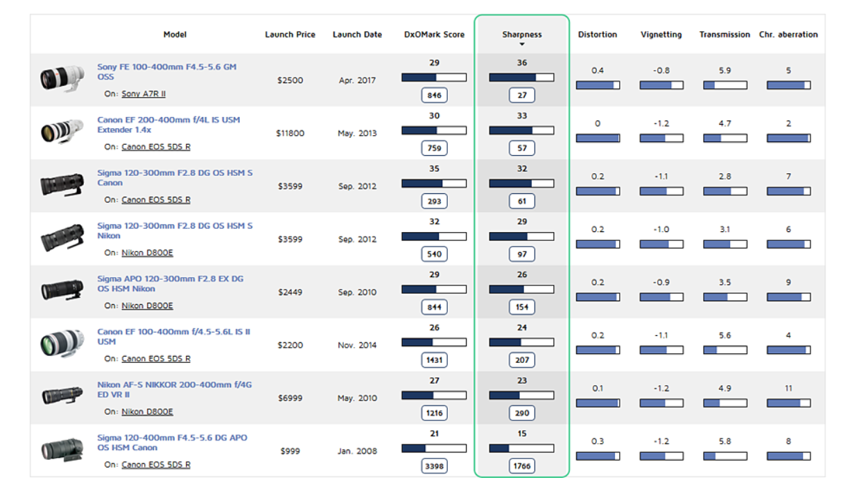
Task: Open Nikon AF-S NIKKOR 200-400mm f/4G ED VR II
Action: [x=173, y=390]
